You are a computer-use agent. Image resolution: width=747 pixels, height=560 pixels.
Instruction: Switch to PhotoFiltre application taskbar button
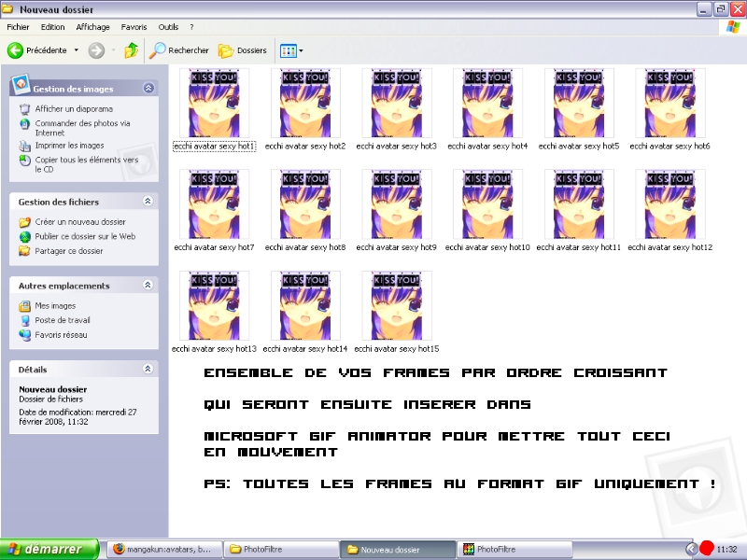515,550
